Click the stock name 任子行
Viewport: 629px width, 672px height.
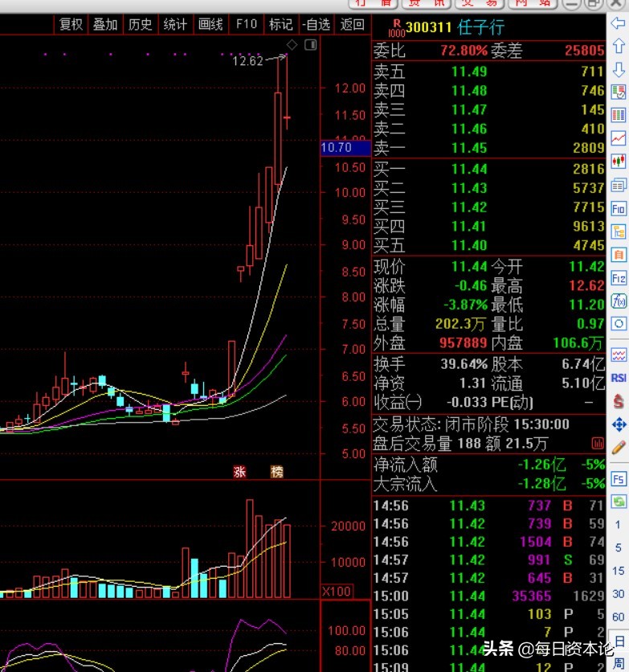tap(481, 28)
